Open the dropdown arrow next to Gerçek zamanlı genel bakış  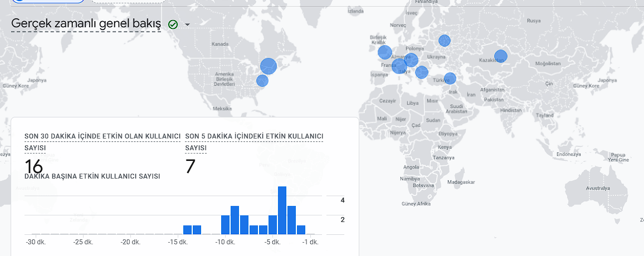[x=187, y=24]
